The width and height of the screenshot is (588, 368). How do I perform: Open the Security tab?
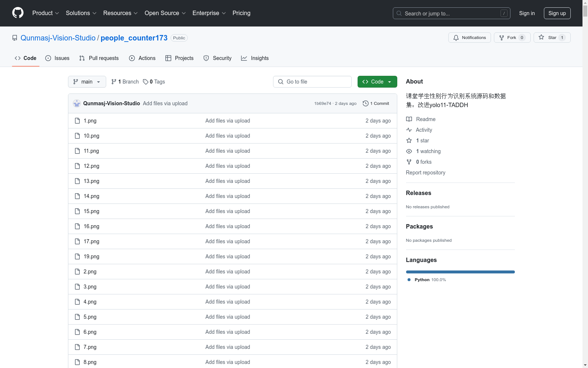coord(218,58)
